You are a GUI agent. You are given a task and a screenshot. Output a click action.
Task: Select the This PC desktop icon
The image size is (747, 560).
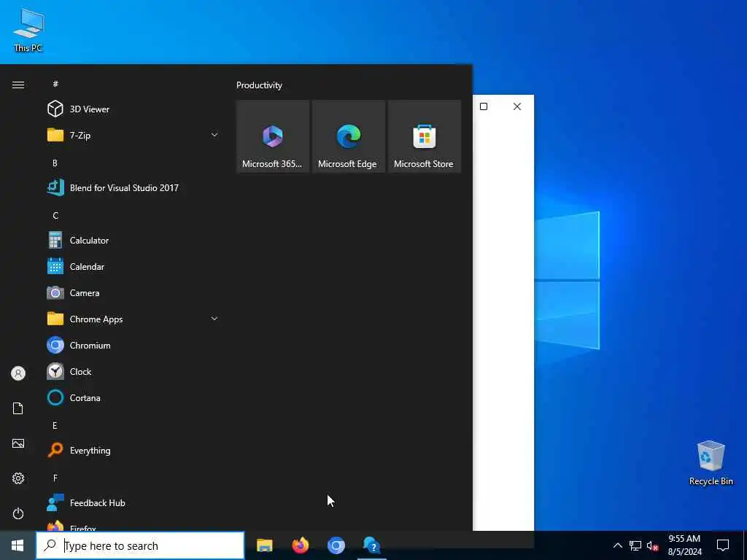[28, 30]
